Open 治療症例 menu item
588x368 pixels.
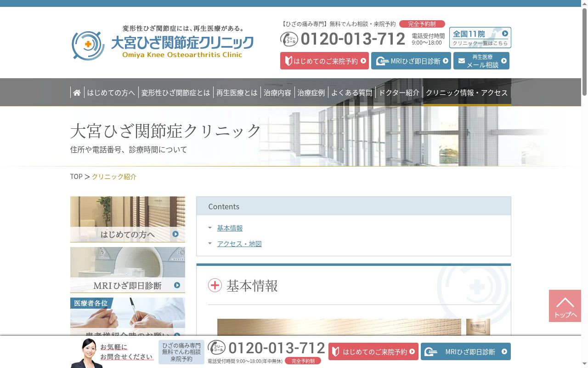311,92
